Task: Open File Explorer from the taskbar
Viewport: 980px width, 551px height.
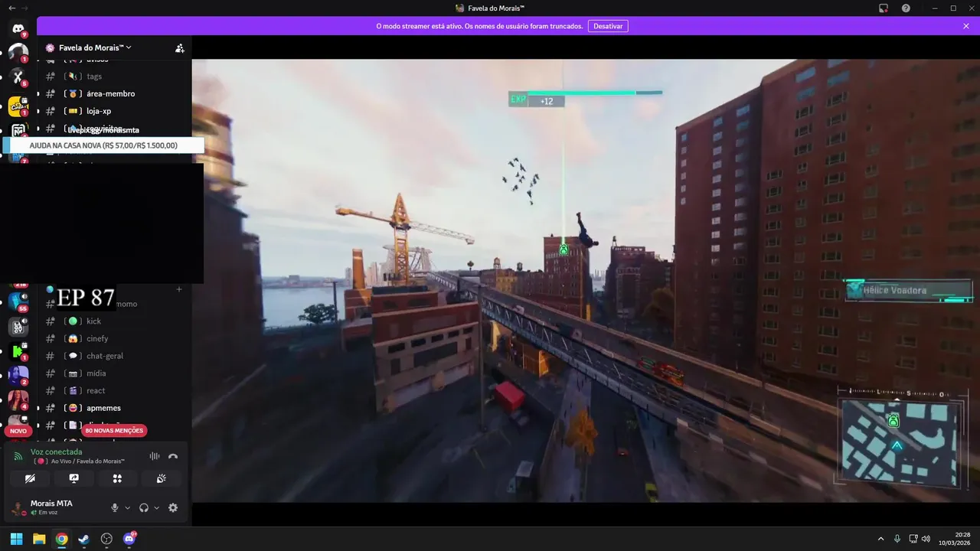Action: [39, 539]
